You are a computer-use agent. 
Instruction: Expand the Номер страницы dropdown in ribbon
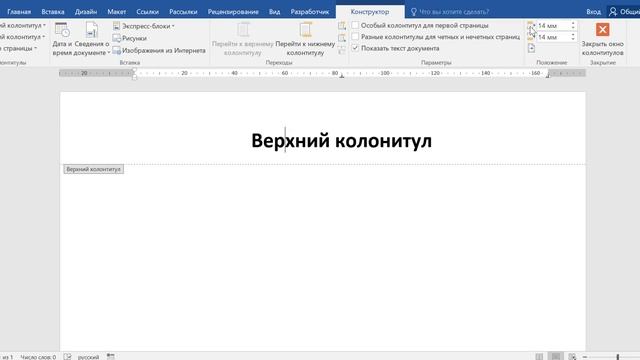click(18, 48)
